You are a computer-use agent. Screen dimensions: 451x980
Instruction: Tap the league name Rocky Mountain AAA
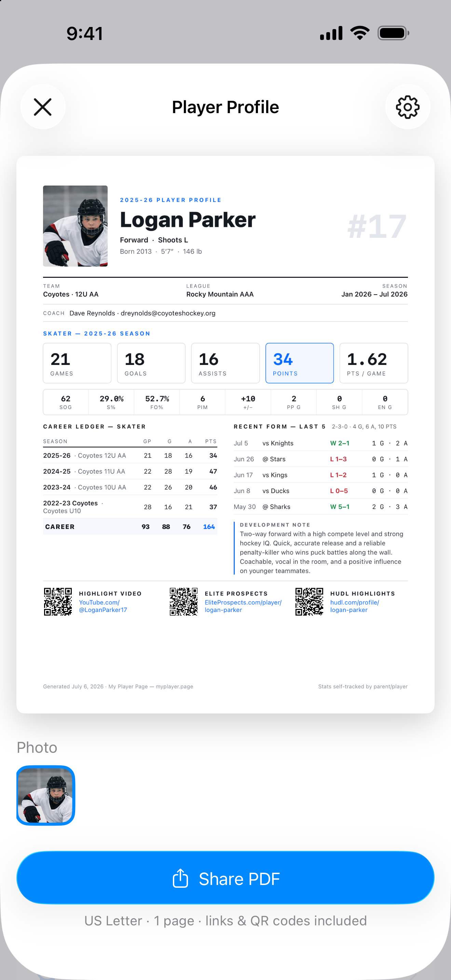pyautogui.click(x=220, y=294)
